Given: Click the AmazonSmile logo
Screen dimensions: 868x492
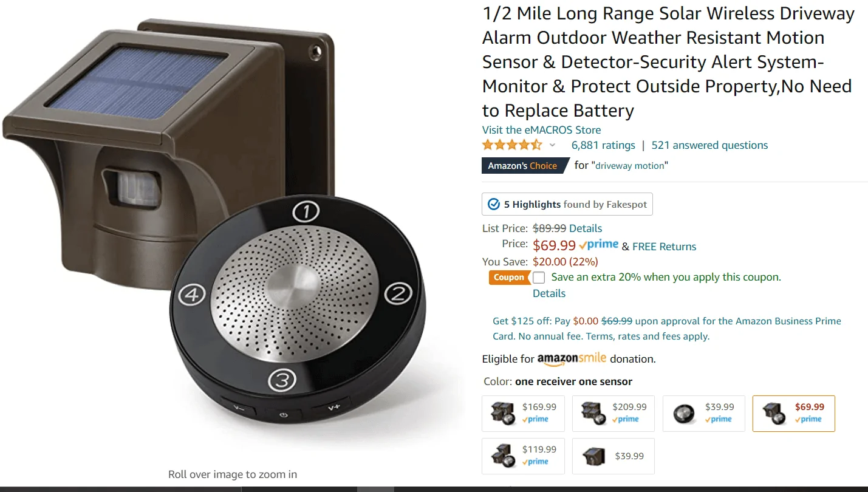Looking at the screenshot, I should (572, 358).
